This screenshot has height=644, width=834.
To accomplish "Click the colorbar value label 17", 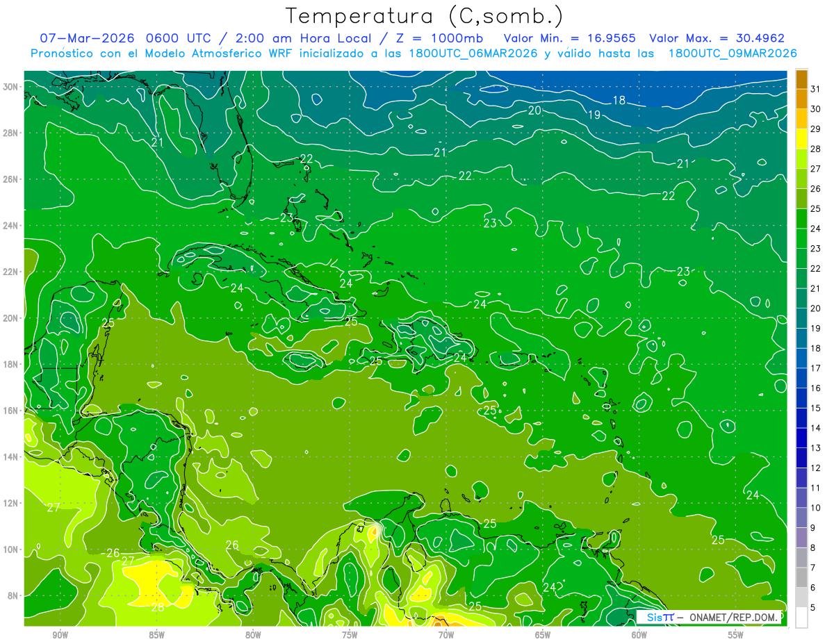I will click(x=816, y=368).
